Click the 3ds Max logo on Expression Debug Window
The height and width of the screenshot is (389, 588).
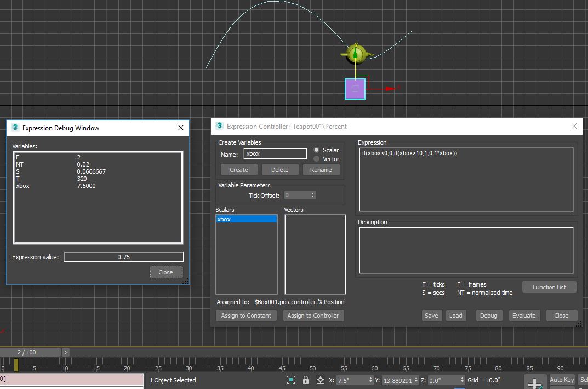pyautogui.click(x=14, y=128)
